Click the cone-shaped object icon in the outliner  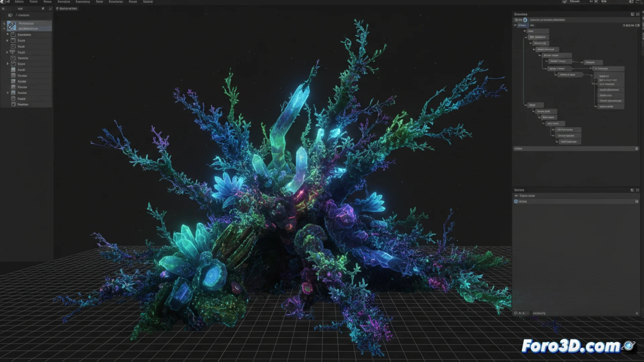pyautogui.click(x=12, y=52)
